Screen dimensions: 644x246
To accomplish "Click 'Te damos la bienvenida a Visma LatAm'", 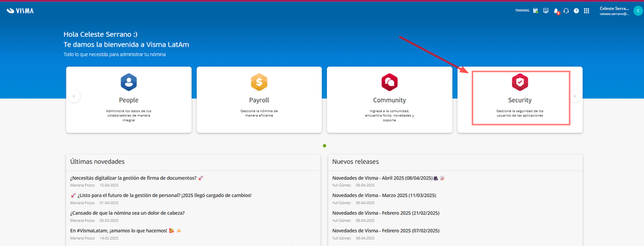I will pos(126,45).
